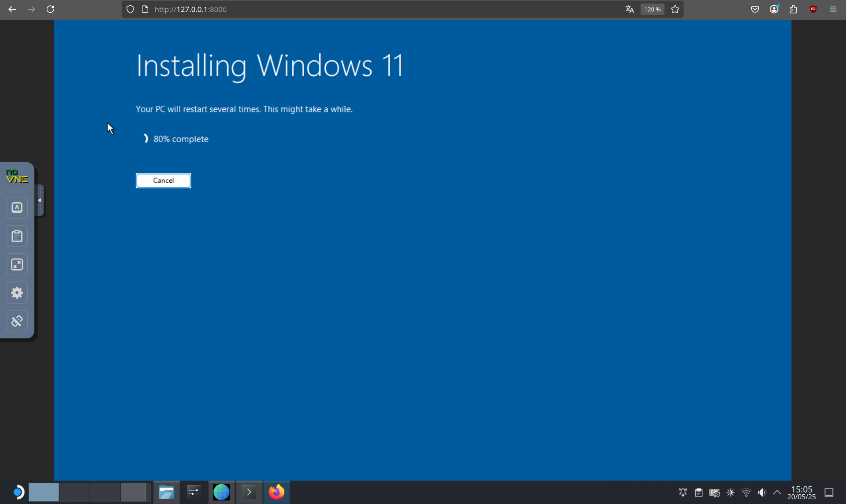
Task: Disconnect the noVNC session
Action: tap(17, 321)
